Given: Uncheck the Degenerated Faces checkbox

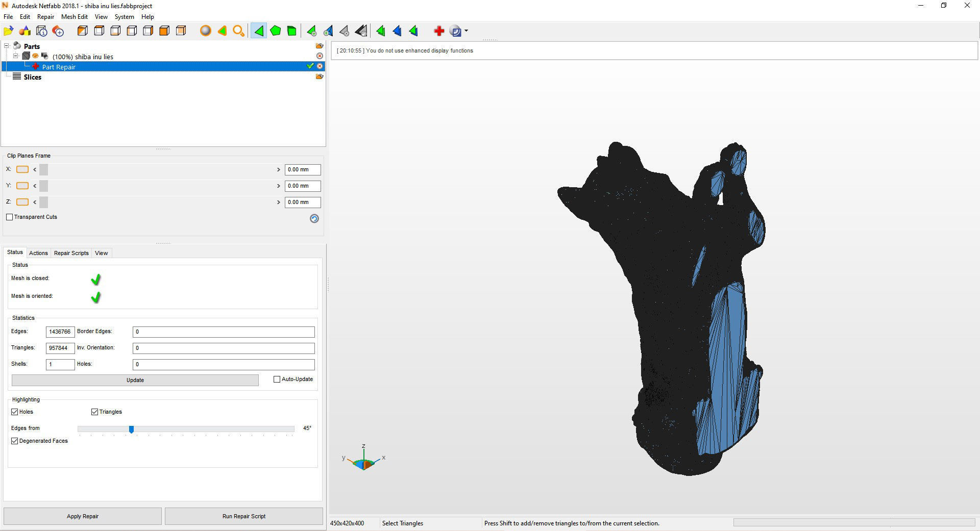Looking at the screenshot, I should 15,441.
